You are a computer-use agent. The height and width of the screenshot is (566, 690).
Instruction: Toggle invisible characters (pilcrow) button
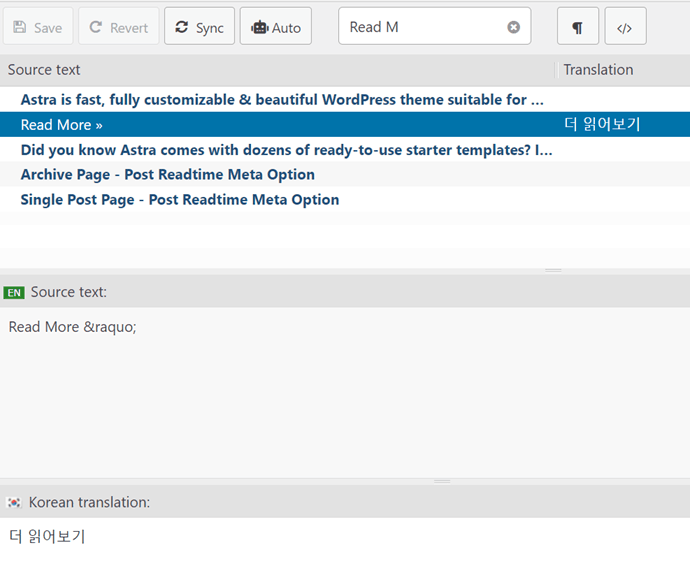(578, 26)
